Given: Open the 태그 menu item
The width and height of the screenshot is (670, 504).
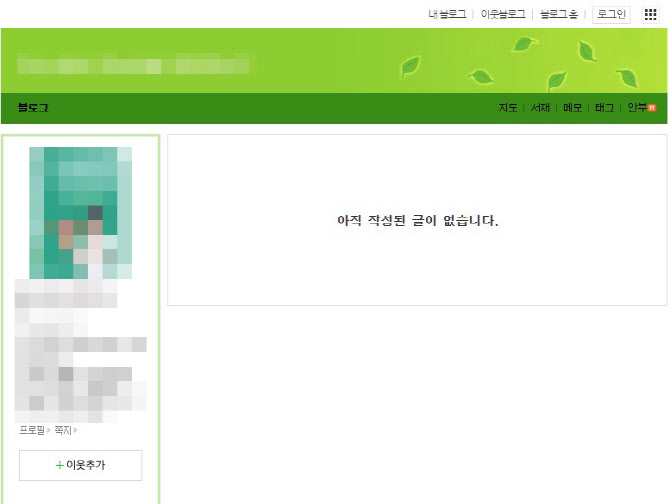Looking at the screenshot, I should point(604,108).
